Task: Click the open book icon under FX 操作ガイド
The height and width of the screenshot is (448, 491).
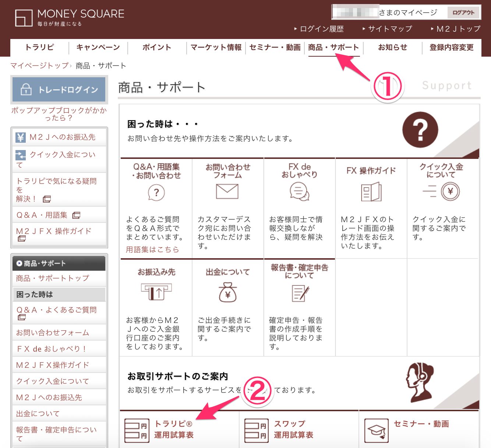Action: click(x=371, y=192)
